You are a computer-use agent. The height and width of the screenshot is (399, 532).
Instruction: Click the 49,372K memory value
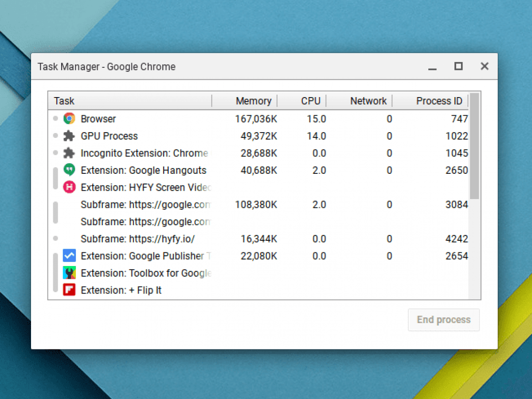point(259,136)
